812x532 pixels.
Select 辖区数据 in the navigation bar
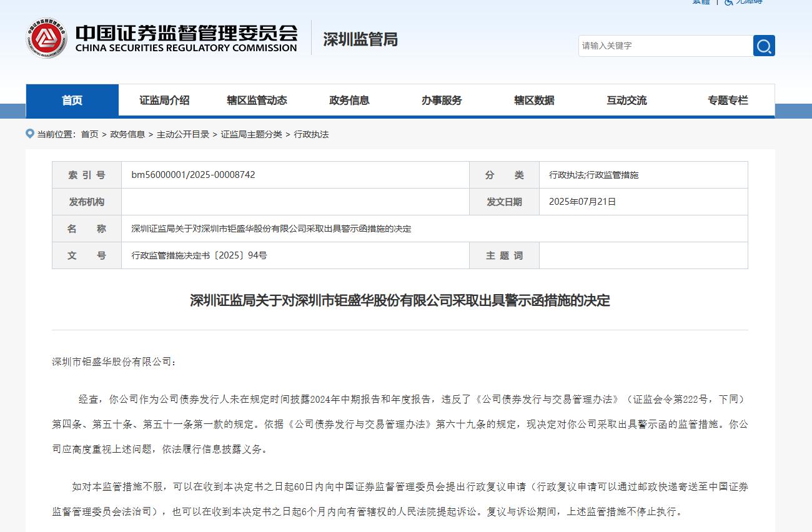534,100
